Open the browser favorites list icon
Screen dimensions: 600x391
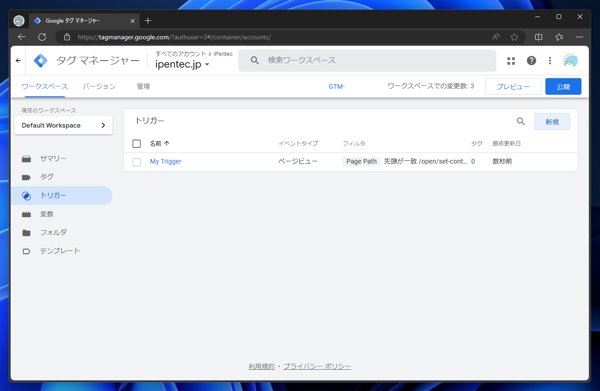click(x=559, y=37)
